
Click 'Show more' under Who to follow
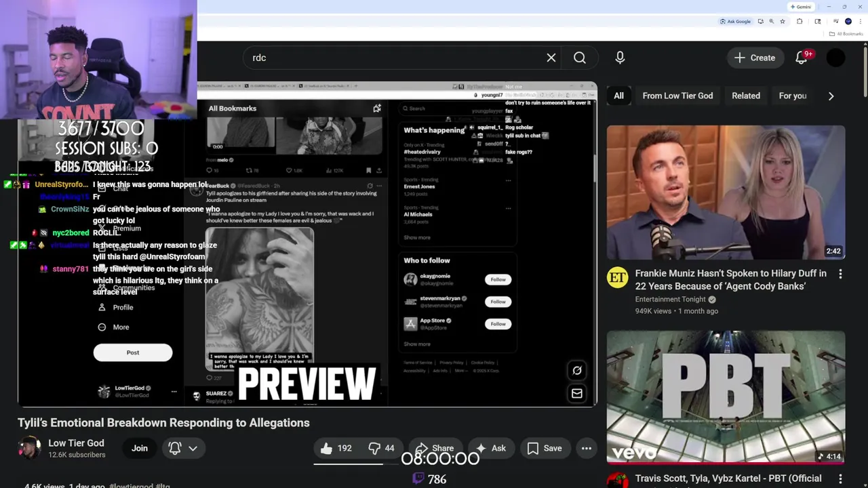(x=417, y=344)
